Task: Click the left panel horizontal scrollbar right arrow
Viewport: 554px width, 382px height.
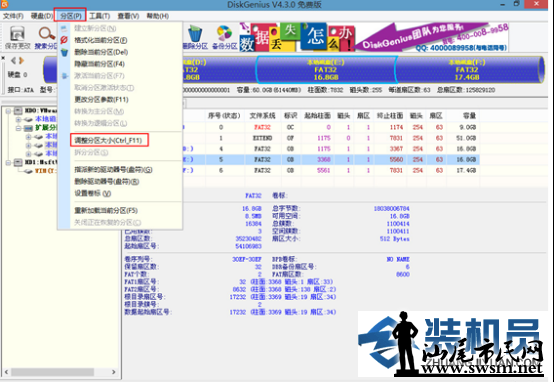Action: (113, 372)
